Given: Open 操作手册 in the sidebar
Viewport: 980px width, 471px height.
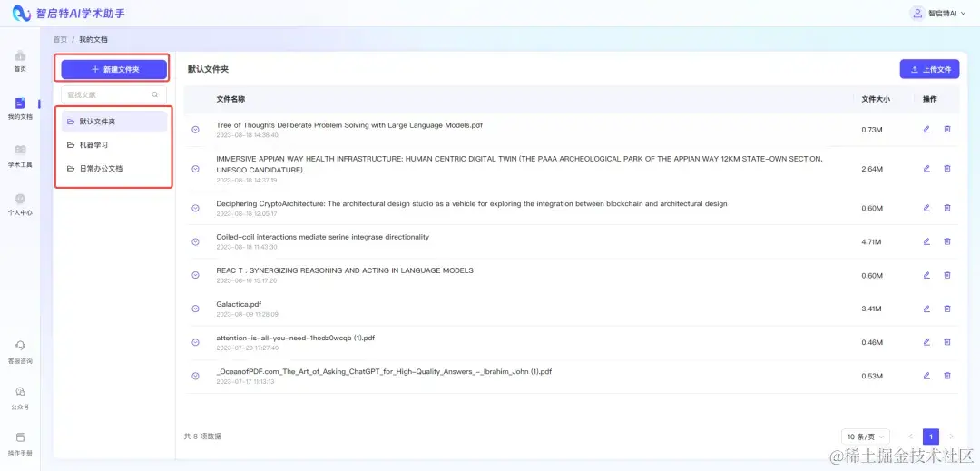Looking at the screenshot, I should click(x=20, y=444).
